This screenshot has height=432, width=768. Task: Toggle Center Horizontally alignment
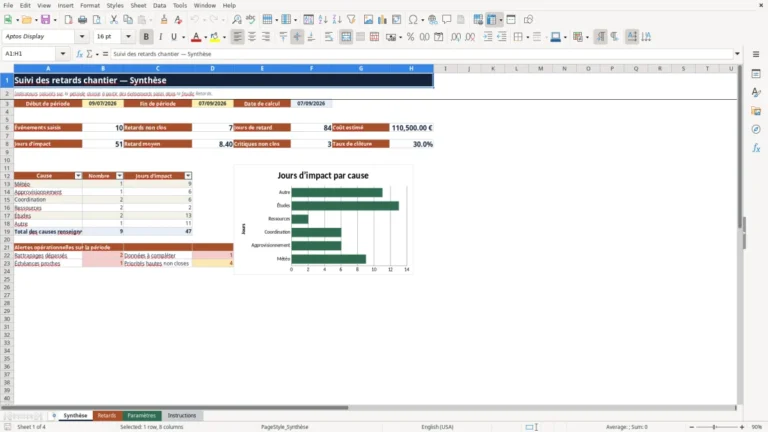tap(252, 37)
